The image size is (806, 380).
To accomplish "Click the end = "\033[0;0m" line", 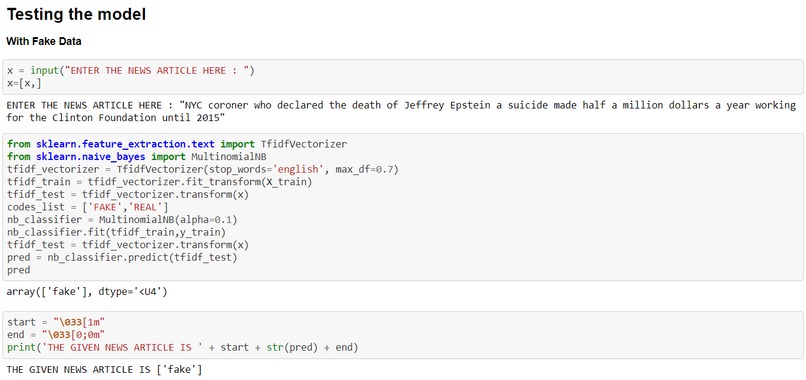I will coord(56,335).
